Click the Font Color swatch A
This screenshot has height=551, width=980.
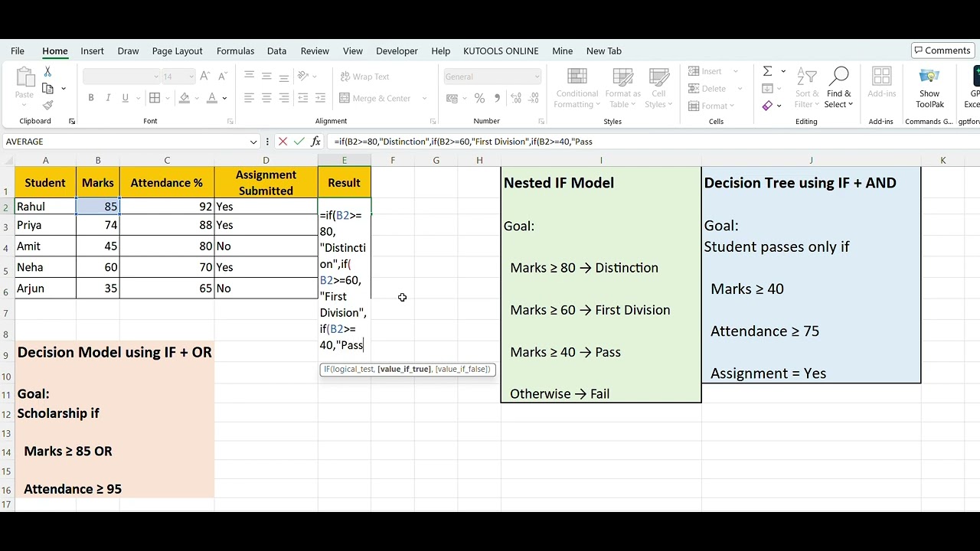pyautogui.click(x=212, y=98)
